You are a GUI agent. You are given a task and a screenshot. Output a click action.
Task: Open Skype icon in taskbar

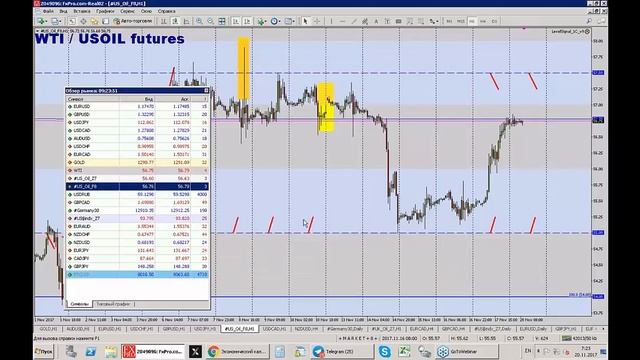pos(384,351)
